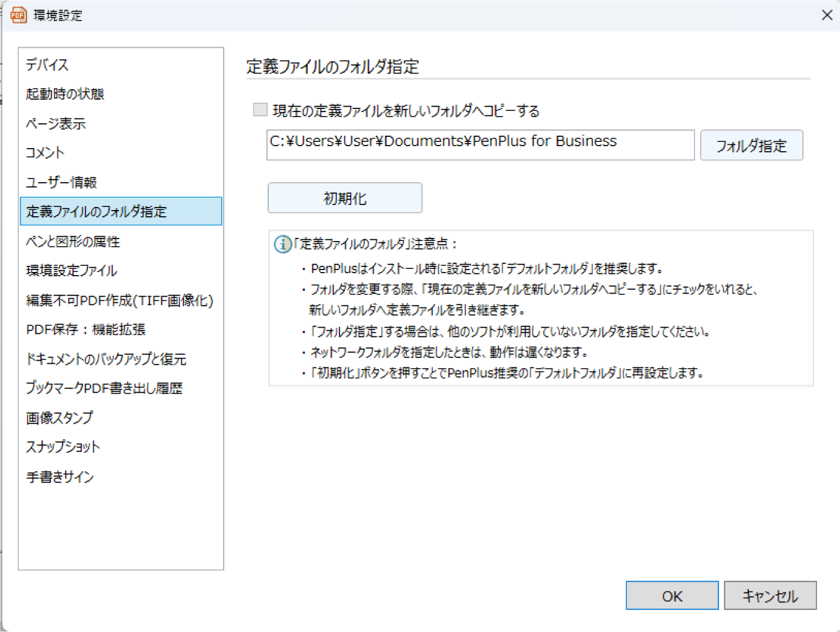Select PDF保存：機能拡張 category
The image size is (840, 632).
pyautogui.click(x=85, y=329)
